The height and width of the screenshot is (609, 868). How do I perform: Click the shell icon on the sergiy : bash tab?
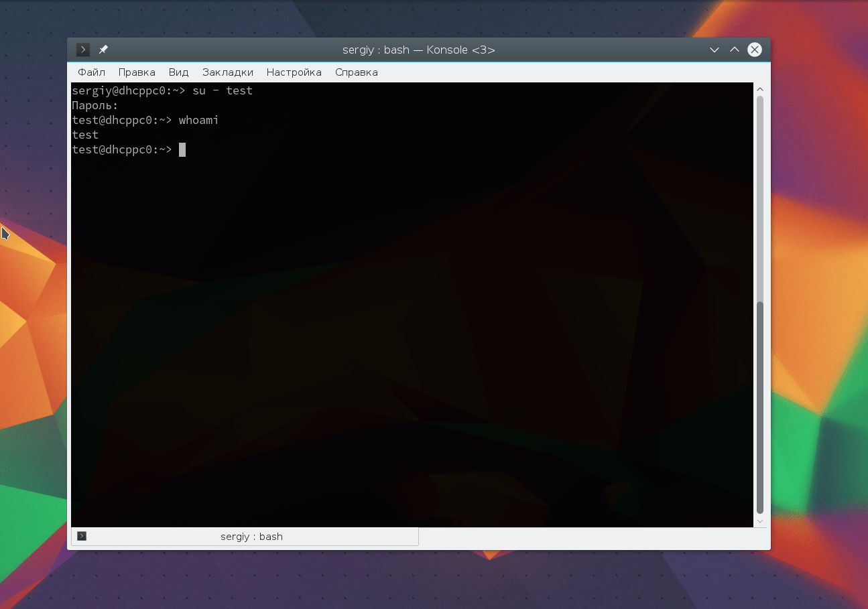pyautogui.click(x=82, y=536)
